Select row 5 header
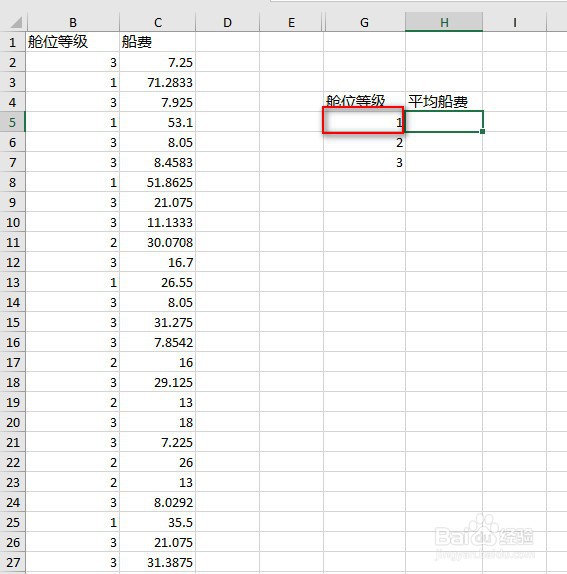 pos(12,122)
